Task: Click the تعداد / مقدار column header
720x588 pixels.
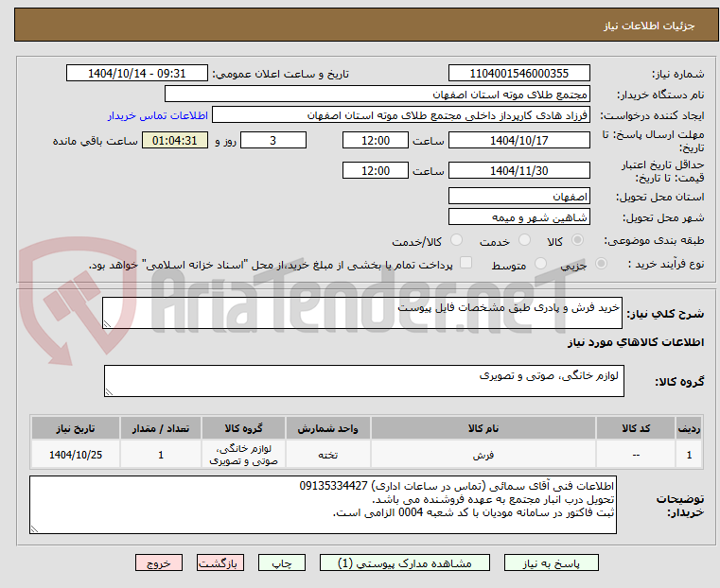Action: (161, 428)
